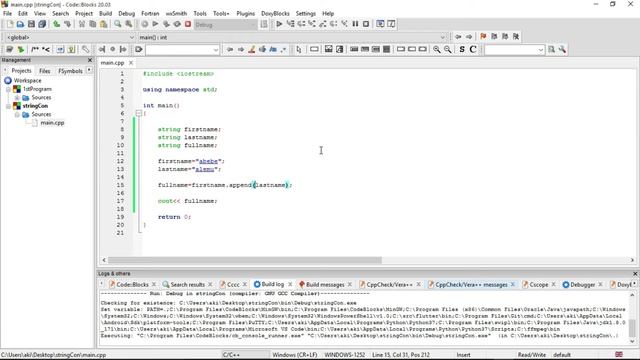Click the editor horizontal scrollbar thumb
Viewport: 640px width, 360px height.
tap(244, 260)
